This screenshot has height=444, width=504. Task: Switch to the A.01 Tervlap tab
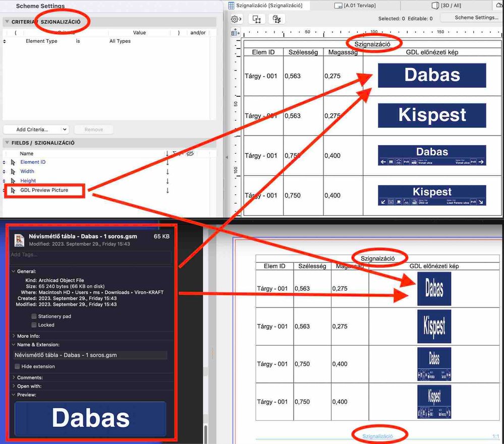coord(355,6)
